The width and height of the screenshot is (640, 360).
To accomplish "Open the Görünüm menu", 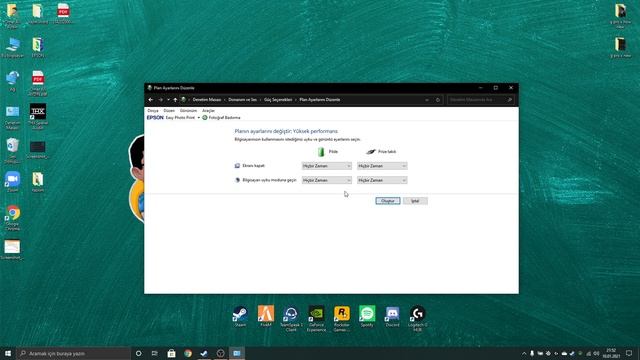I will coord(188,111).
